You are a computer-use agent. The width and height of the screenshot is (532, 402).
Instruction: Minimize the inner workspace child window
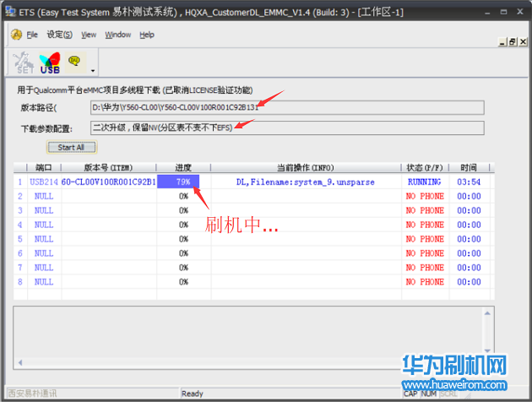502,41
